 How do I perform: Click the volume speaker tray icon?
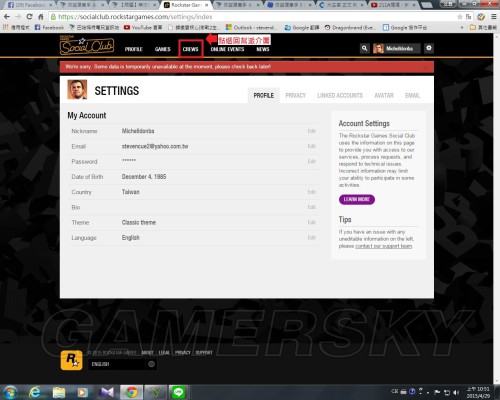click(456, 392)
